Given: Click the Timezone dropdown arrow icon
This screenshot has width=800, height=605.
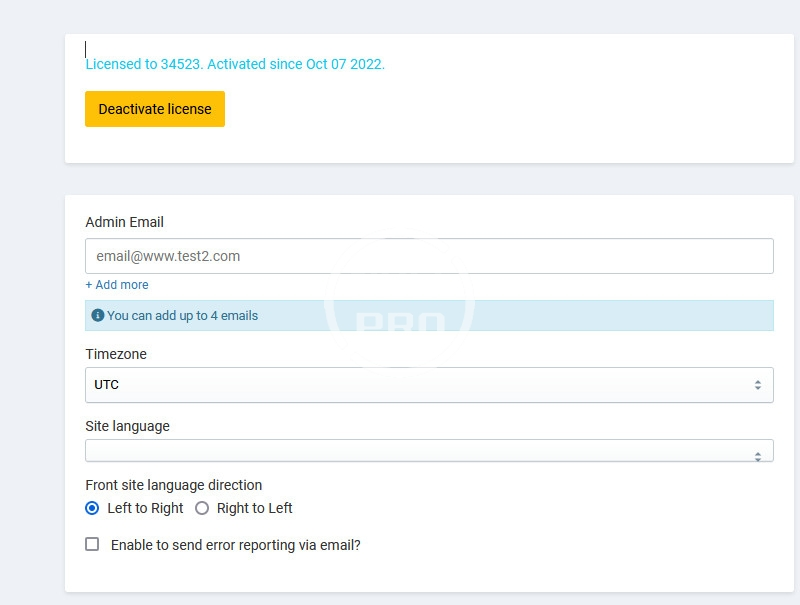Looking at the screenshot, I should 757,385.
